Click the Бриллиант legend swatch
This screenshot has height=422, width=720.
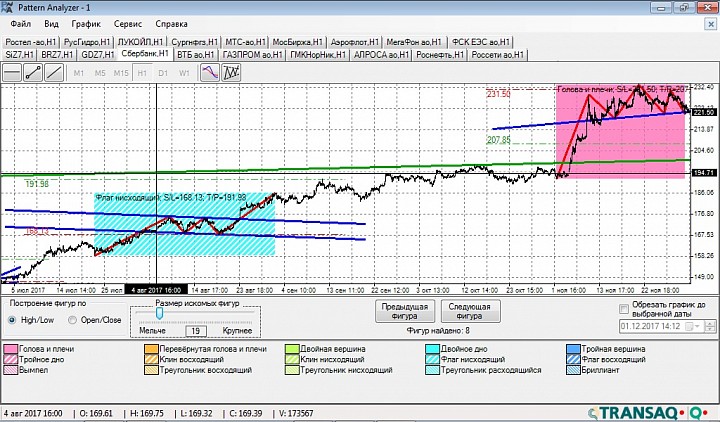pyautogui.click(x=574, y=370)
